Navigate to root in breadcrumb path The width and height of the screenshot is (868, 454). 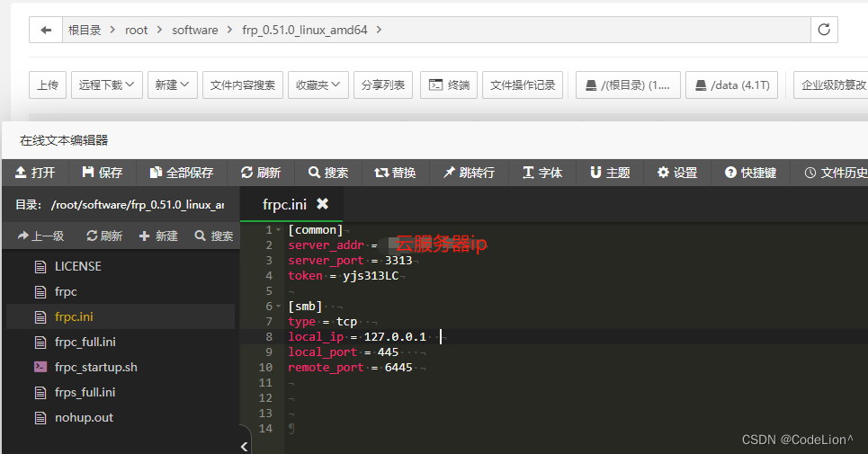click(136, 30)
